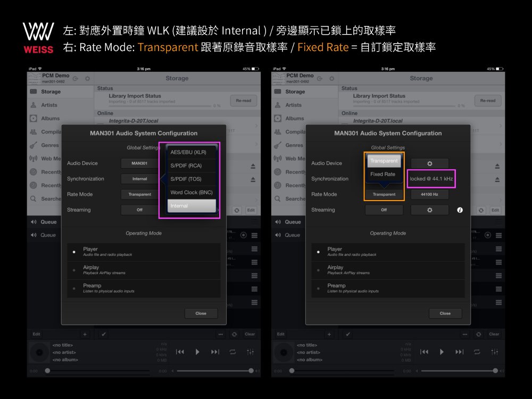Image resolution: width=532 pixels, height=399 pixels.
Task: Skip to next track in right screenshot
Action: 460,352
